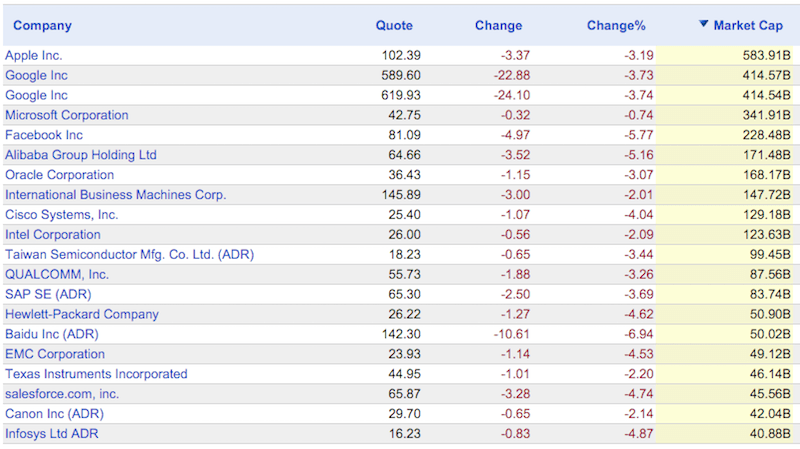
Task: Open the Baidu Inc (ADR) link
Action: coord(51,334)
